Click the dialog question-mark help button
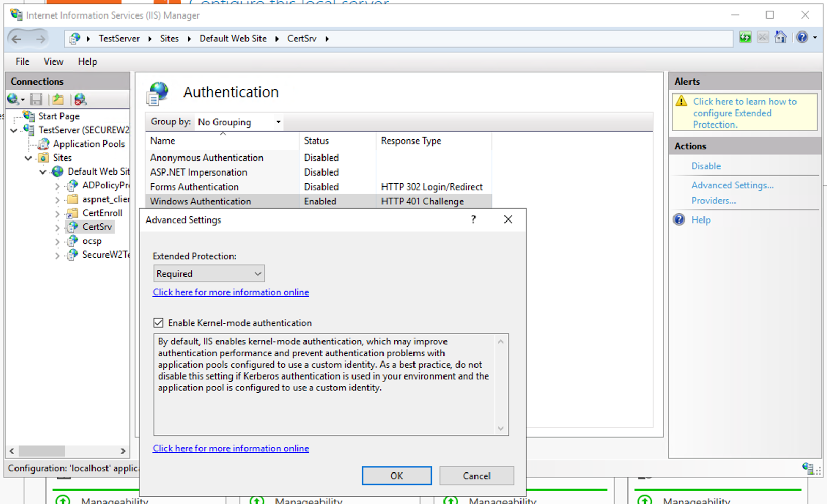The image size is (827, 504). click(473, 219)
